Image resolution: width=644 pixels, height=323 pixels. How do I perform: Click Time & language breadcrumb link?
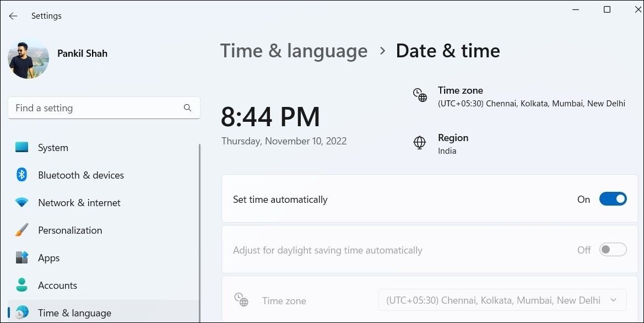[x=294, y=51]
